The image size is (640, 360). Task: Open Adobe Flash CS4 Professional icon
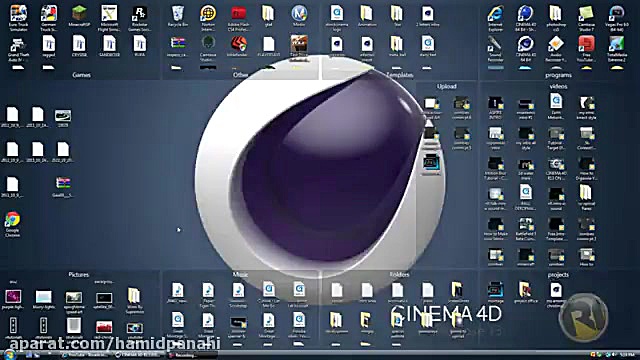click(x=238, y=18)
